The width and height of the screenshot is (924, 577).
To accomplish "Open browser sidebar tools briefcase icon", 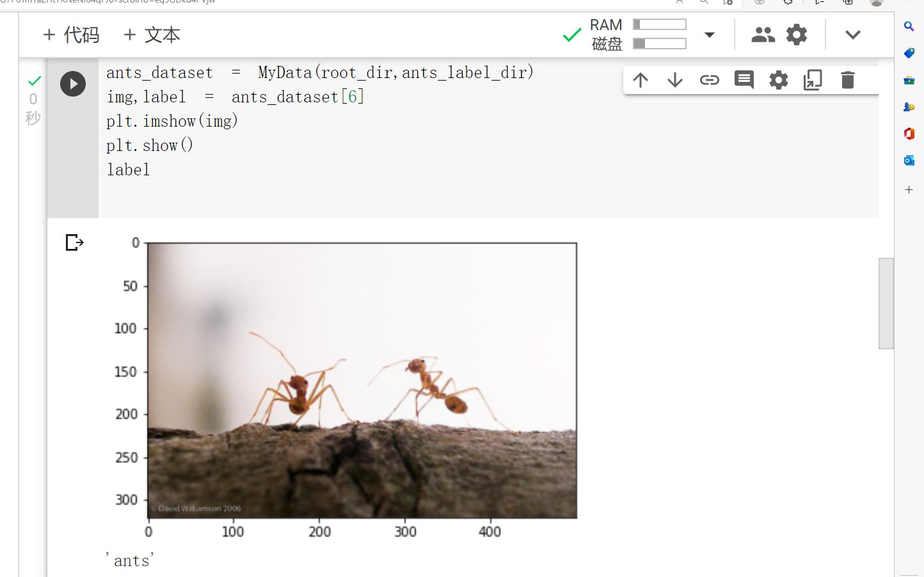I will 909,80.
